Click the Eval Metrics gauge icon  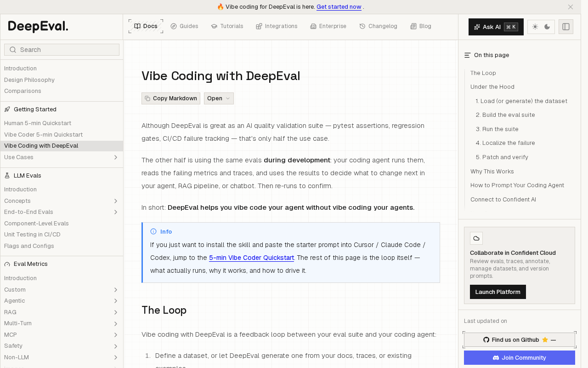[7, 264]
